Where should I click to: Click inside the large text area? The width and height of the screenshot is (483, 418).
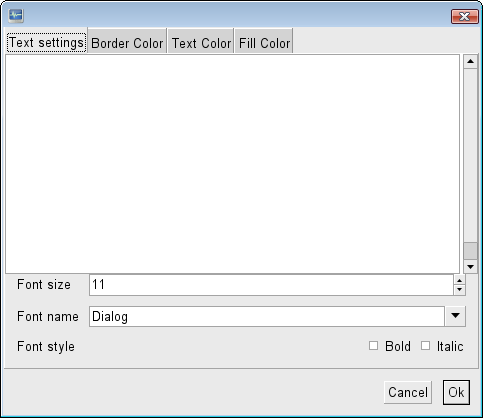232,164
